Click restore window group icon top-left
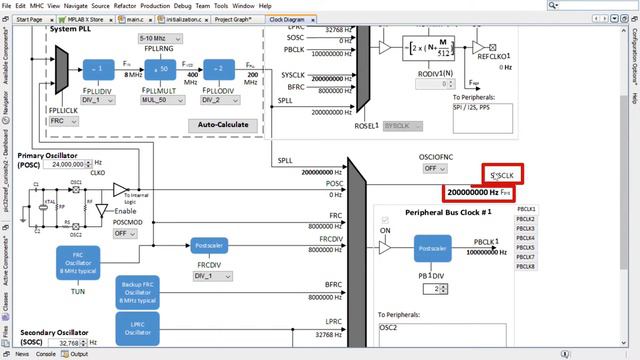 pos(6,19)
